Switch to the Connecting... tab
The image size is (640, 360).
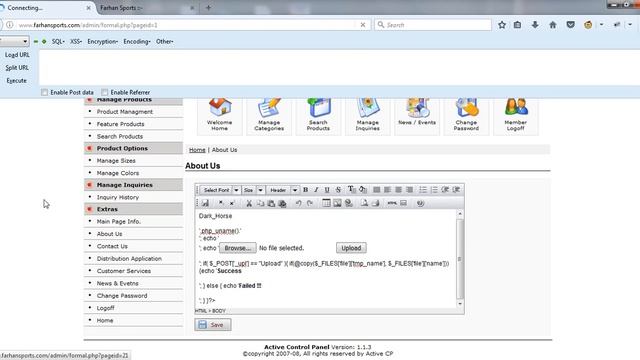[x=46, y=7]
